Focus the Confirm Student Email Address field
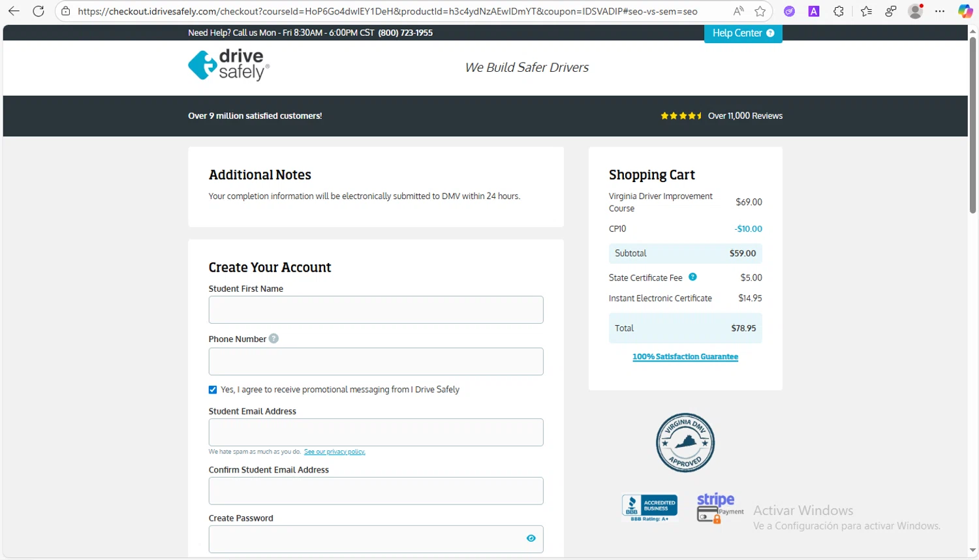 pos(376,491)
